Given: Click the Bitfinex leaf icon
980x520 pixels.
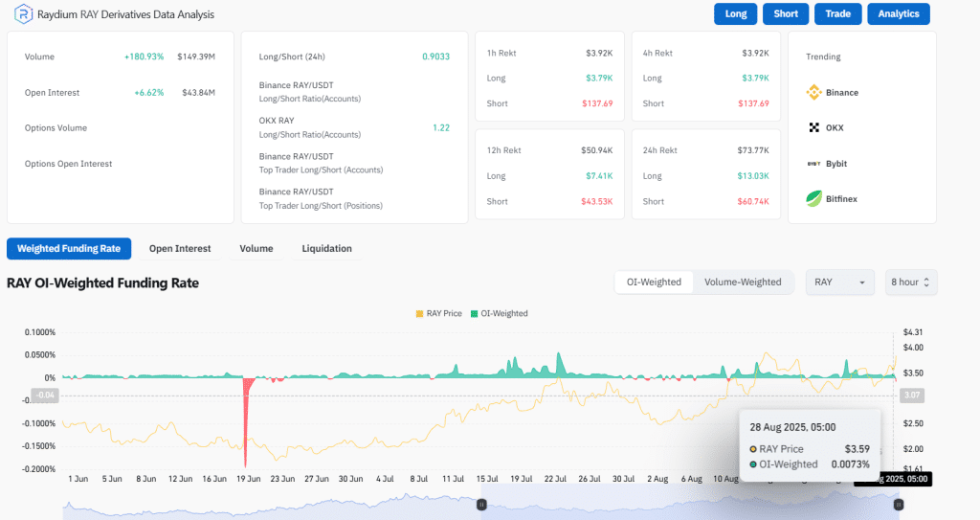Looking at the screenshot, I should tap(813, 199).
